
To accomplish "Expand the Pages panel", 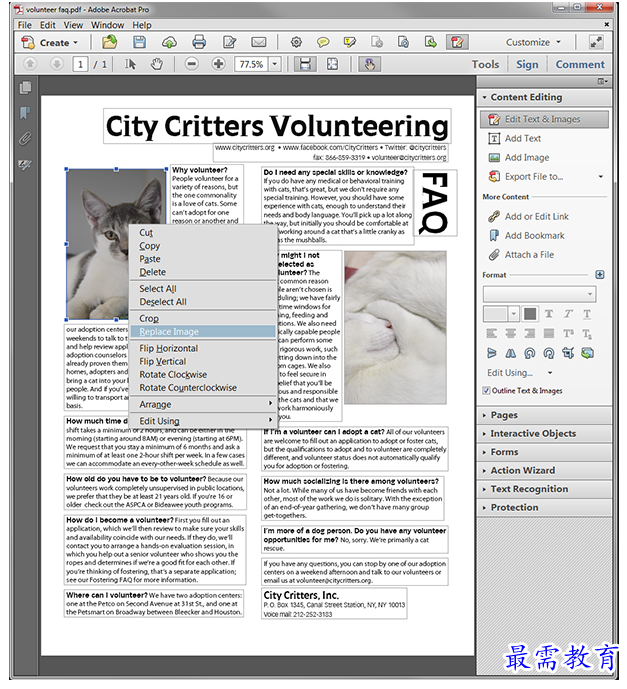I will [x=544, y=415].
